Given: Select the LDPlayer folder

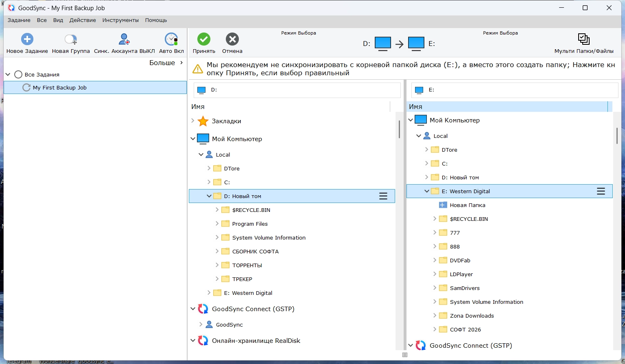Looking at the screenshot, I should click(461, 274).
